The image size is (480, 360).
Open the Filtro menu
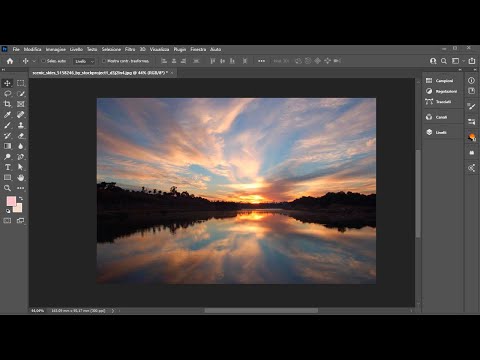click(x=130, y=49)
